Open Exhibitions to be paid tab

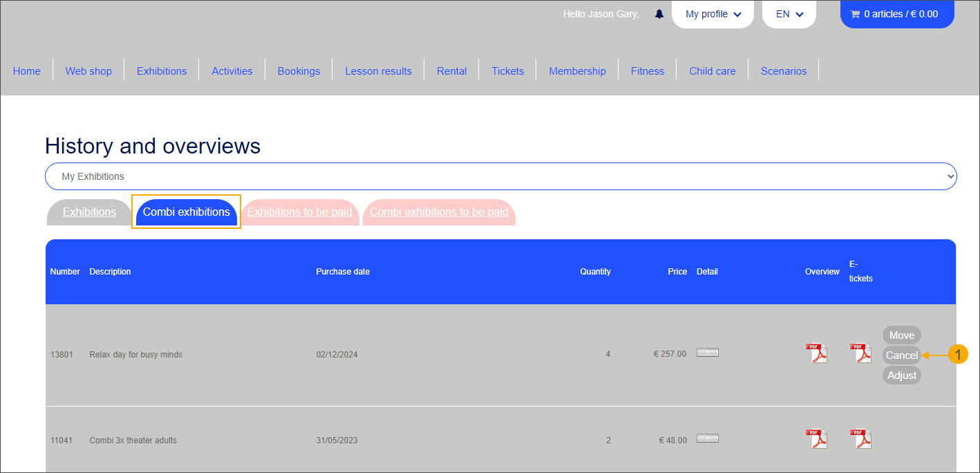pos(299,212)
